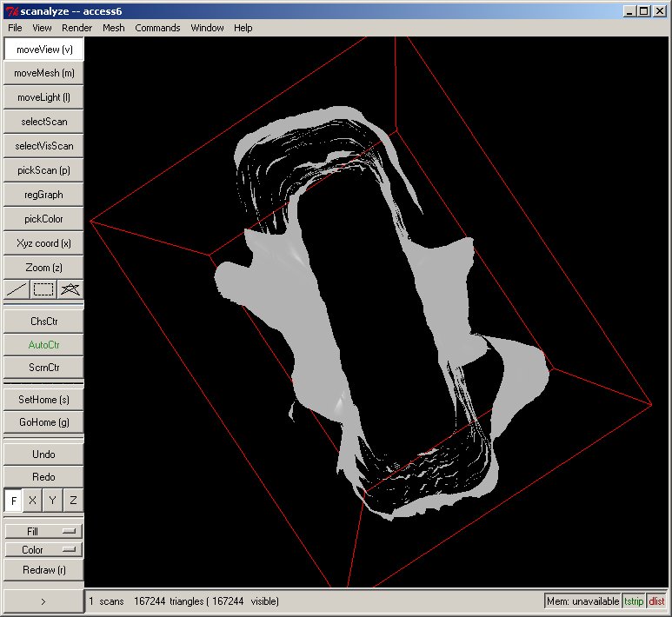Choose the dashed rectangle selection tool
The height and width of the screenshot is (617, 672).
[x=43, y=289]
